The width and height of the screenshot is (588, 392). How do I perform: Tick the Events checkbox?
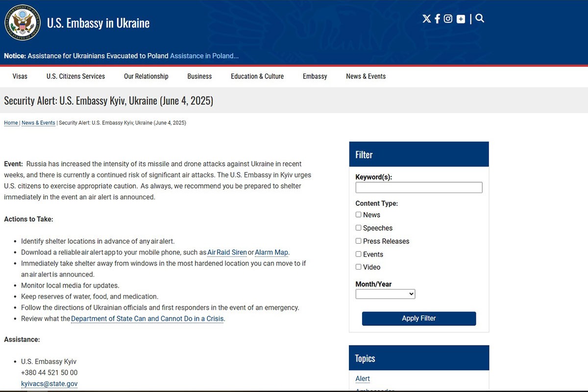(358, 254)
